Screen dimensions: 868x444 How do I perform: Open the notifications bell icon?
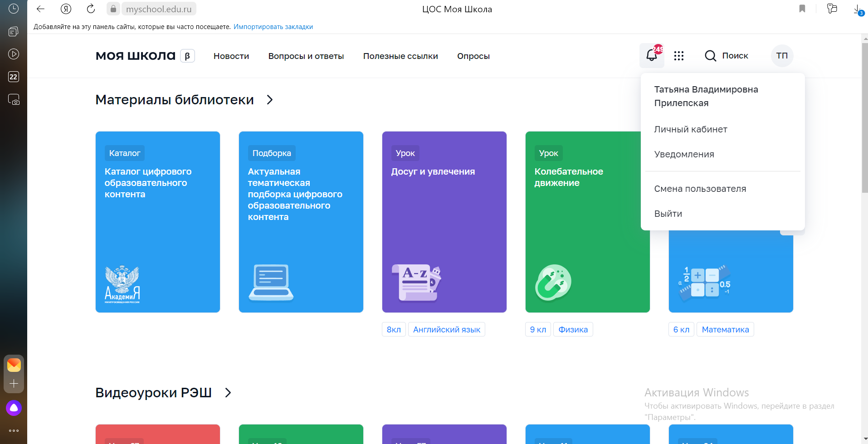652,55
